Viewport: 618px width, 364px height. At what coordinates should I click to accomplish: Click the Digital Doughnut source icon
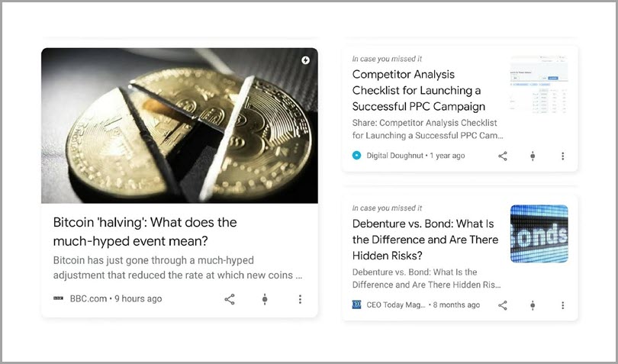click(357, 156)
